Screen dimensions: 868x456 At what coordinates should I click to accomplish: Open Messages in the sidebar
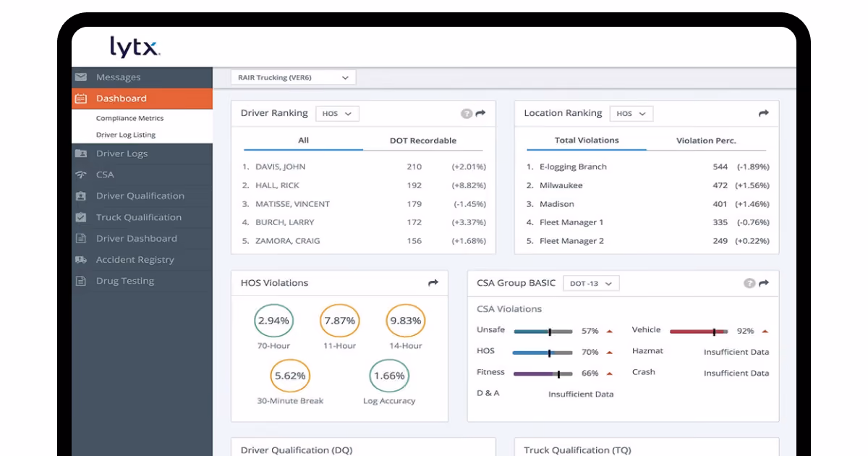pyautogui.click(x=142, y=77)
